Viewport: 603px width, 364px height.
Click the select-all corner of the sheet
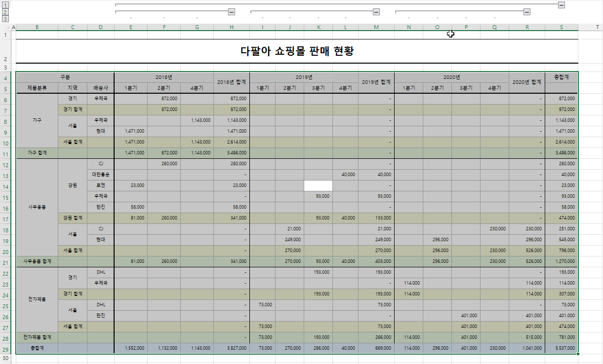click(5, 27)
